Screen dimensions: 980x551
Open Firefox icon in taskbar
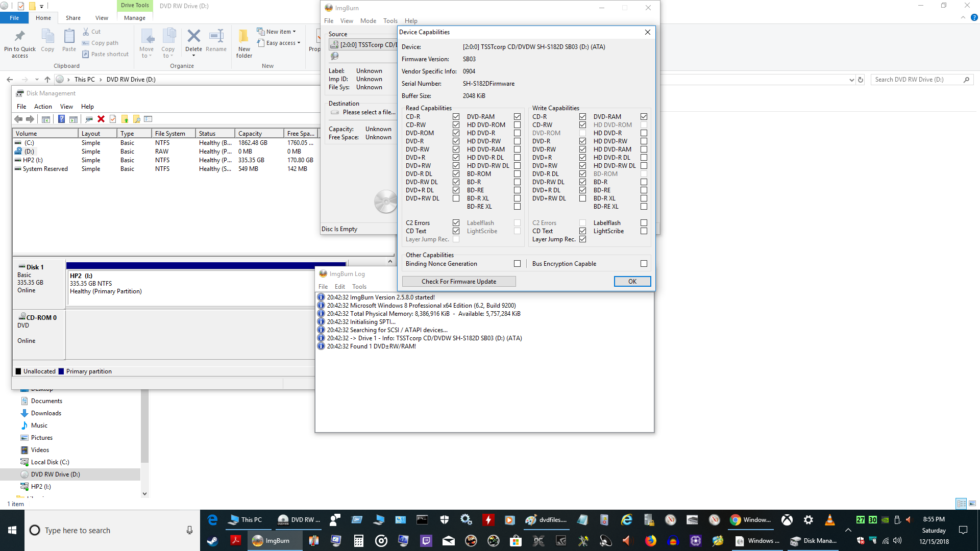pos(651,541)
